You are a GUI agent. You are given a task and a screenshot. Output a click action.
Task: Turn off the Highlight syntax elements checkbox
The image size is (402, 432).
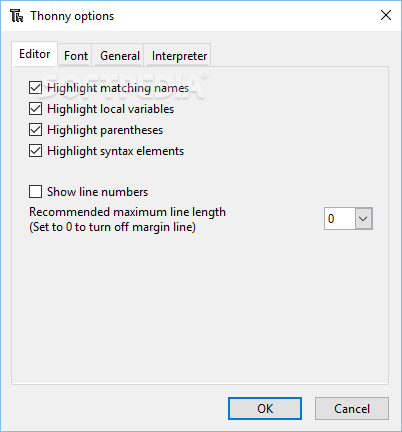coord(35,151)
